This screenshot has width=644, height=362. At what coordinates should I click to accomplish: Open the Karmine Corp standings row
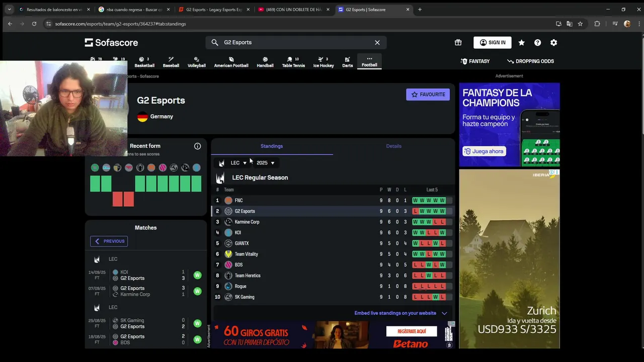click(333, 222)
